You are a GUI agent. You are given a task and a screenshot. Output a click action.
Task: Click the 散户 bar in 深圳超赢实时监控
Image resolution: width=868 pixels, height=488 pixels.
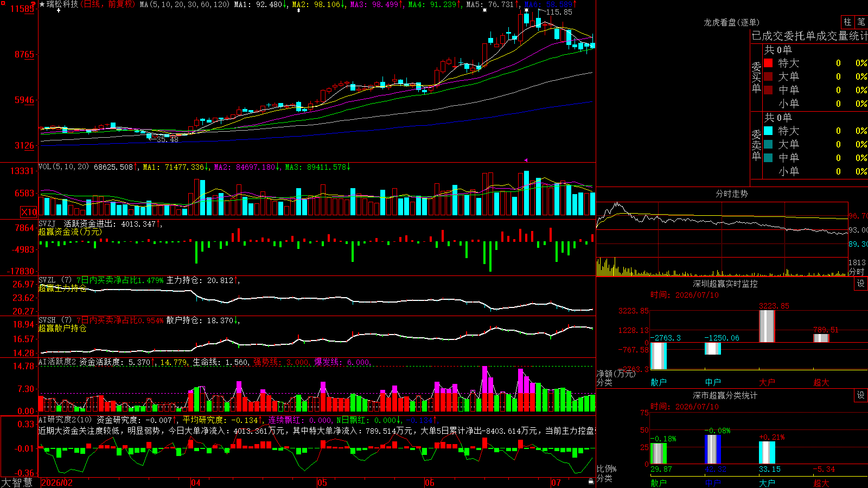(658, 356)
